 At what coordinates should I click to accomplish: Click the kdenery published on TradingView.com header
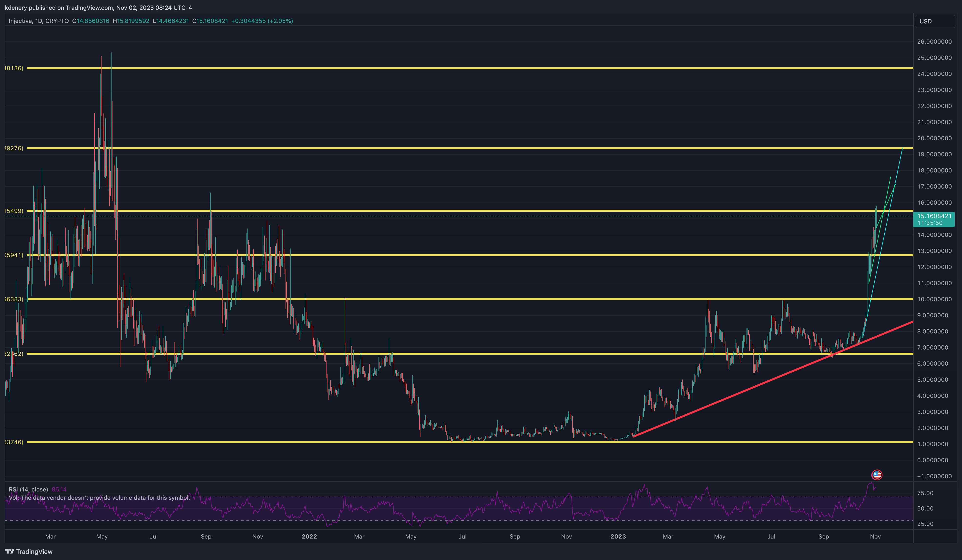point(98,8)
